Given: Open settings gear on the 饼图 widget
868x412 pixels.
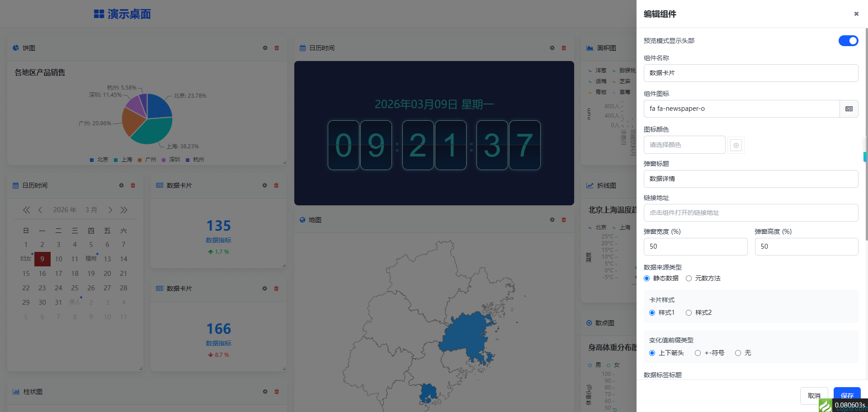Looking at the screenshot, I should click(x=265, y=47).
